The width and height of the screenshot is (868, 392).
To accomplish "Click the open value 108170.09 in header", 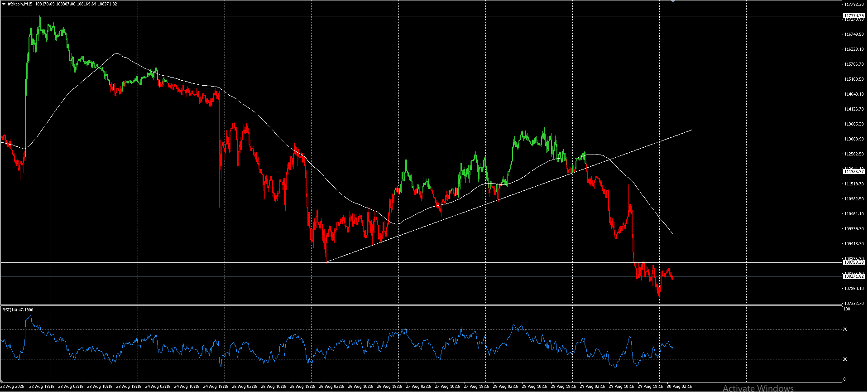I will pos(45,4).
